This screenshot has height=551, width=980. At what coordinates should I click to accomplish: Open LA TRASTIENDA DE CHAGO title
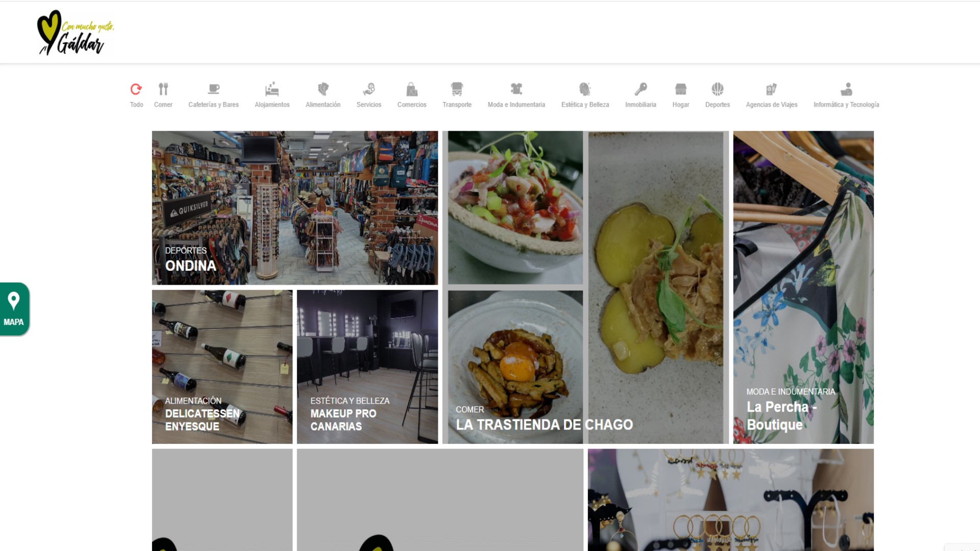[544, 424]
